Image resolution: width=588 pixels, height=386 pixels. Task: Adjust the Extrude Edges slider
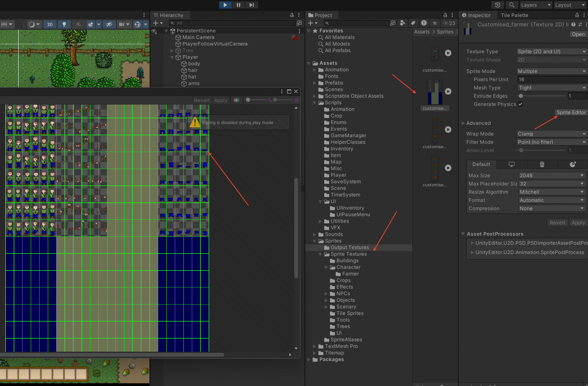click(x=521, y=96)
